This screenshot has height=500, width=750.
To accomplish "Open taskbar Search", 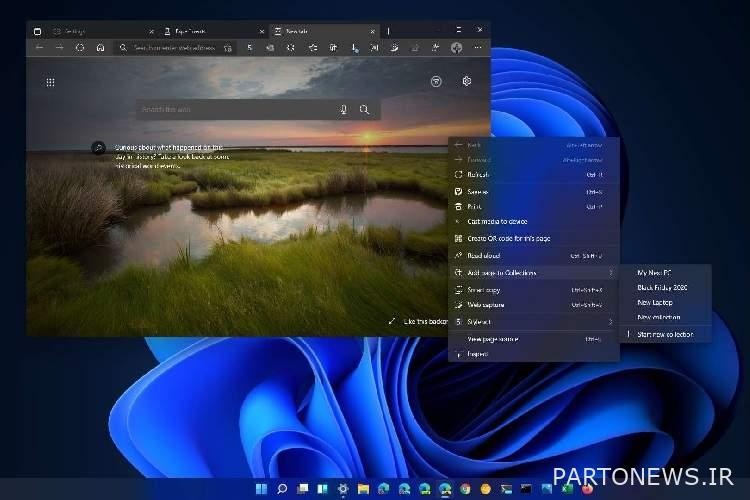I will pos(282,489).
